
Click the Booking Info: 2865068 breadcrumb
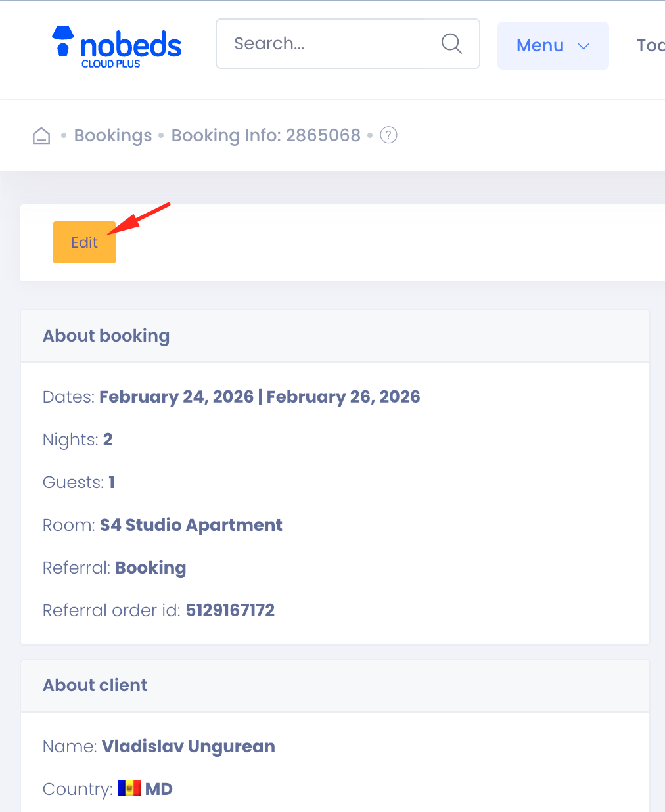[265, 135]
